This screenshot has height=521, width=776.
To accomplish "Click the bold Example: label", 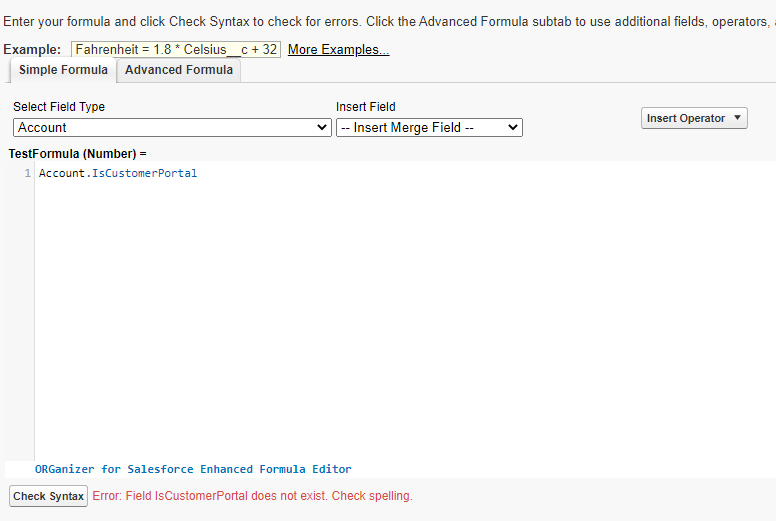I will (34, 50).
